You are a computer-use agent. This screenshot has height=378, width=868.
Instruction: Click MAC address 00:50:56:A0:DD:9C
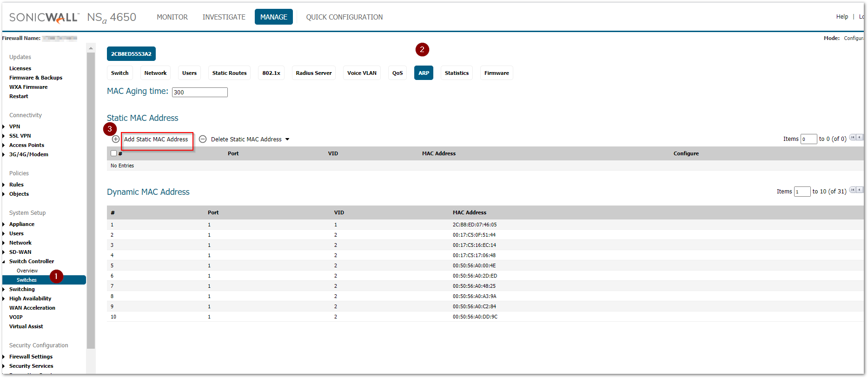point(475,317)
